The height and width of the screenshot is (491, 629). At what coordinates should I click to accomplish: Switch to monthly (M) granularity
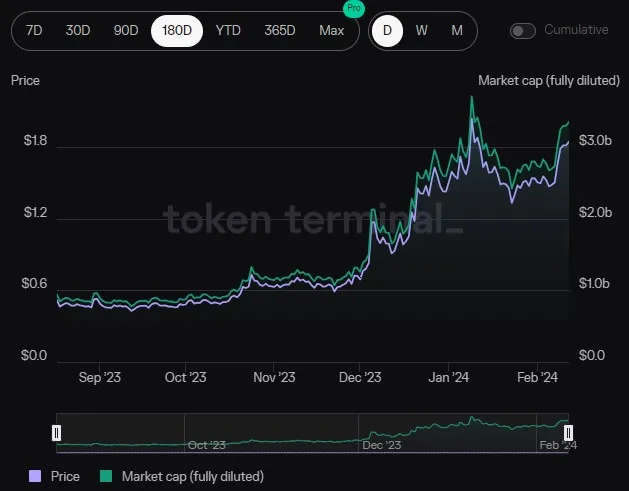(457, 30)
